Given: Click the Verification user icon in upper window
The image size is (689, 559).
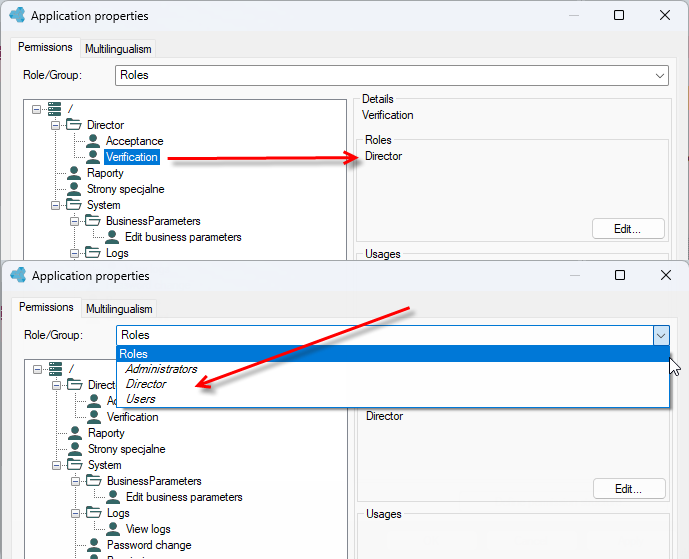Looking at the screenshot, I should tap(93, 157).
